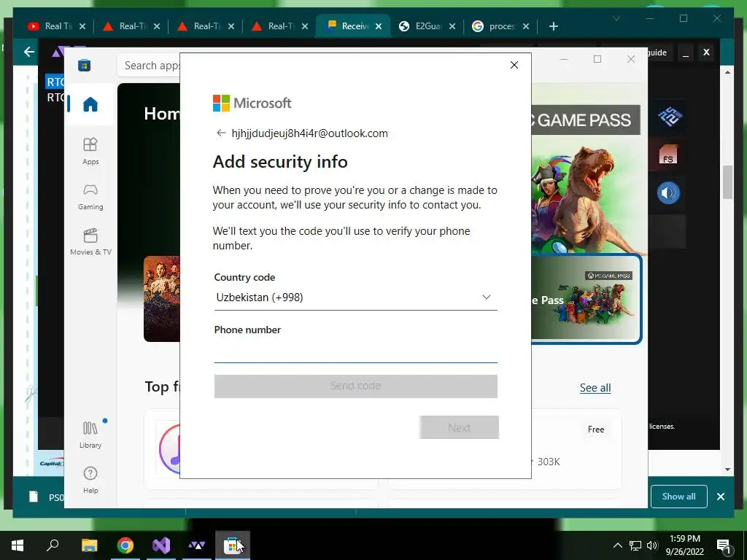Click the Microsoft Store logo icon
The image size is (747, 560).
[85, 65]
